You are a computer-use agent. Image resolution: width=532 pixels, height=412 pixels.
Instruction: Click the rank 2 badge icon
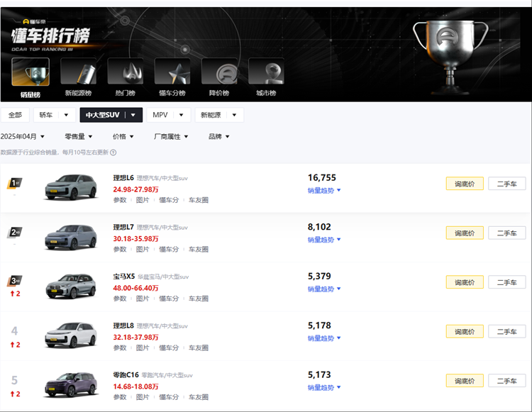(x=14, y=233)
